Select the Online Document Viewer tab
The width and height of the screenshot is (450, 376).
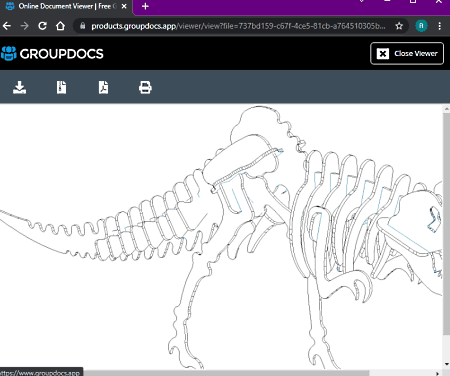66,6
